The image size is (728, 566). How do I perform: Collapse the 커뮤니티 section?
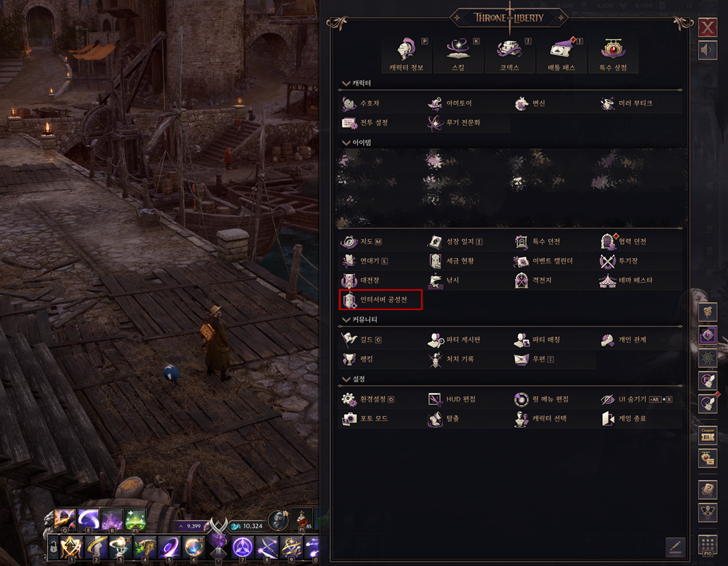click(x=346, y=320)
